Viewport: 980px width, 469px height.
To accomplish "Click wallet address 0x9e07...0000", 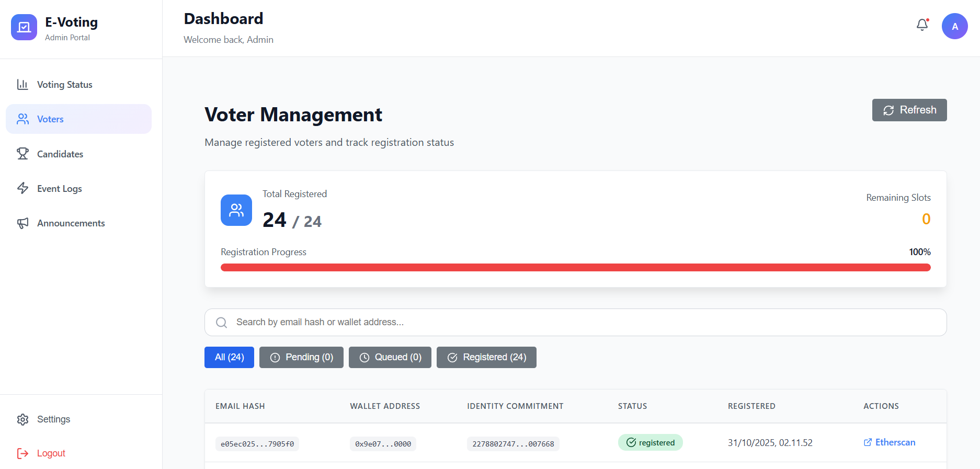I will pyautogui.click(x=383, y=444).
